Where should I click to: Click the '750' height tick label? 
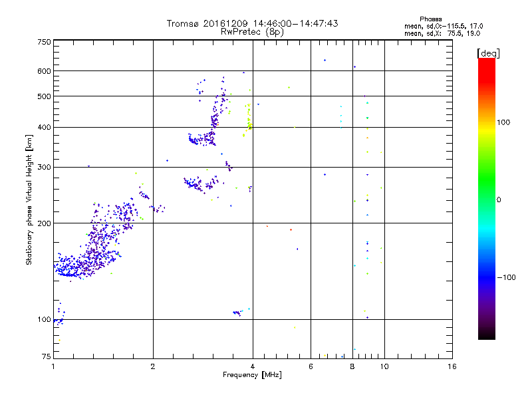(44, 42)
